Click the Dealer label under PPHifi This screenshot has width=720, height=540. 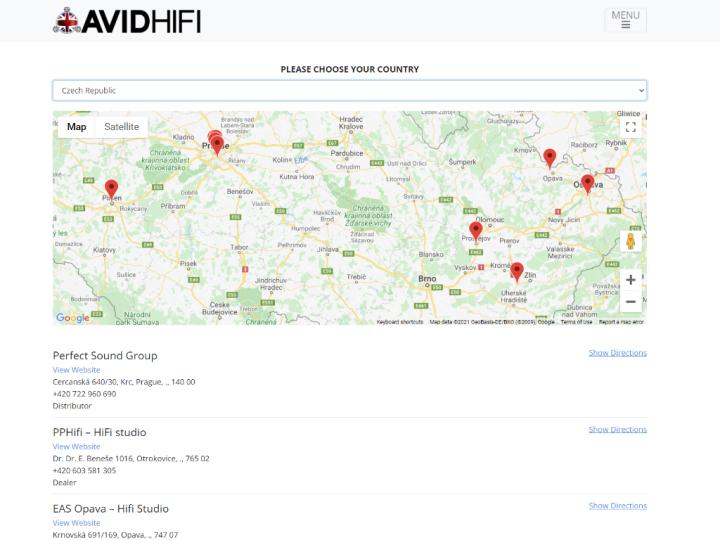(64, 482)
